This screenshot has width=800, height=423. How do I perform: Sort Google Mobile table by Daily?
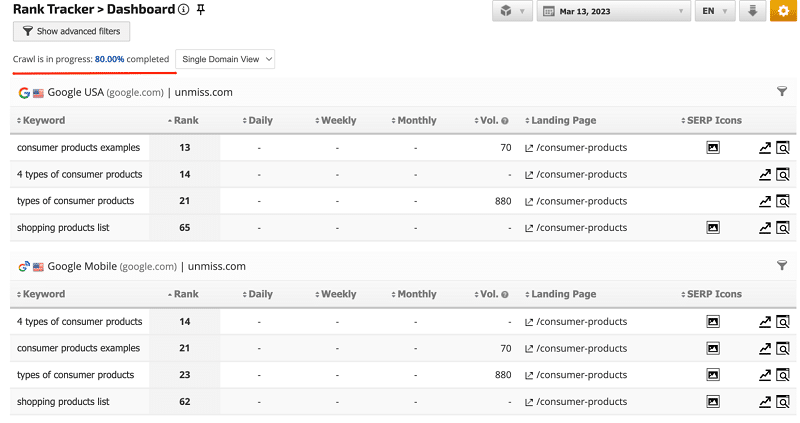click(x=258, y=294)
